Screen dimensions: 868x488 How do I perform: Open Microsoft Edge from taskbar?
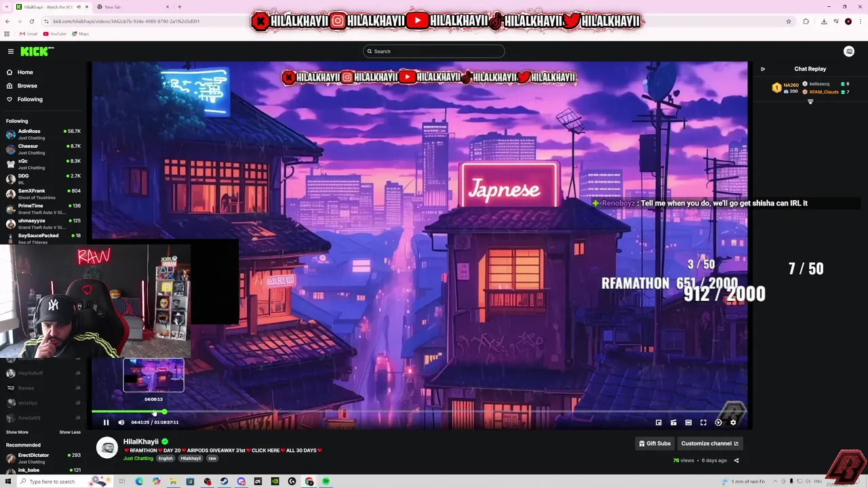tap(139, 481)
